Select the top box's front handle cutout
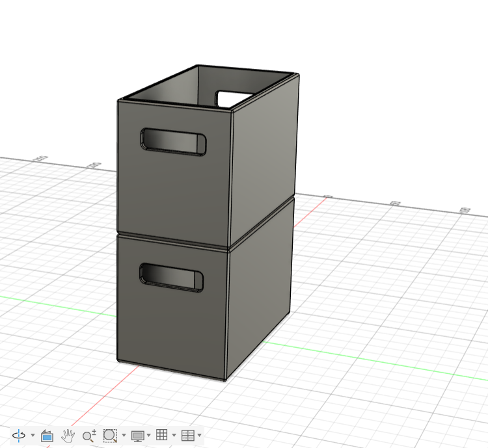 point(173,142)
